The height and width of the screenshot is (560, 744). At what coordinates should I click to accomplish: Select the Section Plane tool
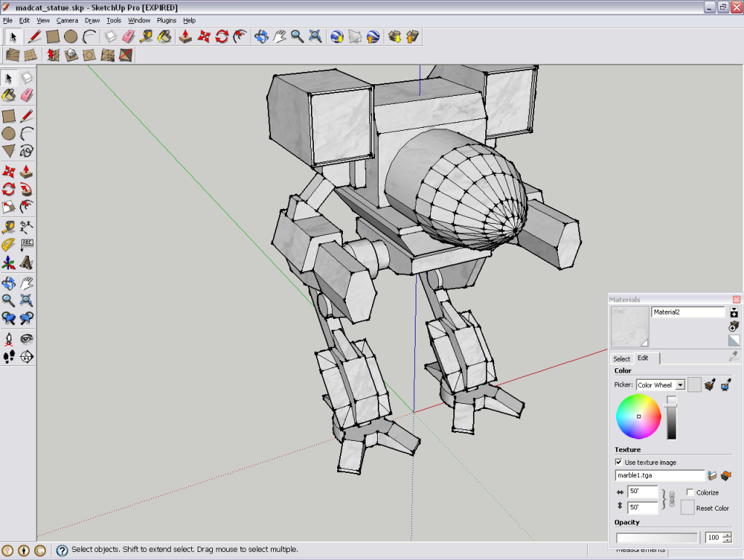click(27, 356)
